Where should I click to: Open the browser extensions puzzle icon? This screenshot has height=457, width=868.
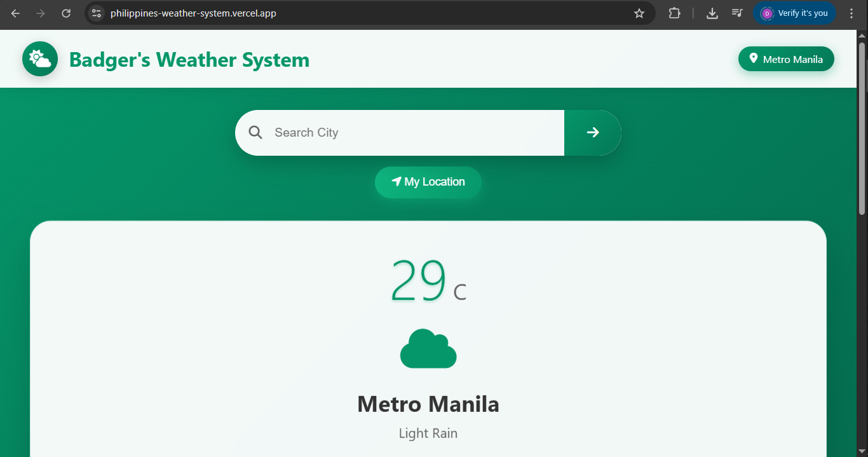674,13
